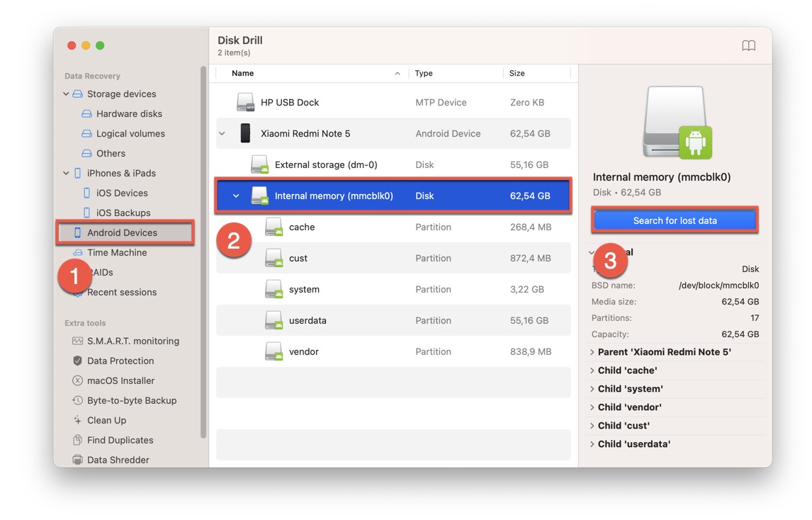Click the Clean Up sparkle icon

click(77, 420)
